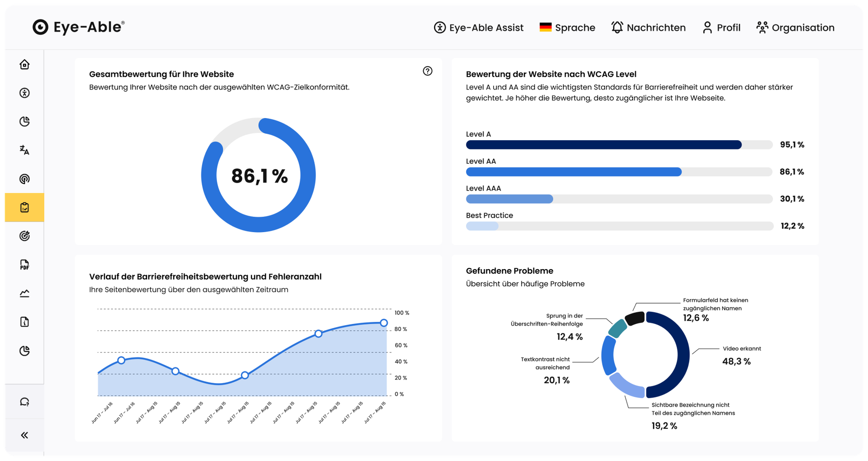This screenshot has height=461, width=868.
Task: Open the Profil menu
Action: pos(722,28)
